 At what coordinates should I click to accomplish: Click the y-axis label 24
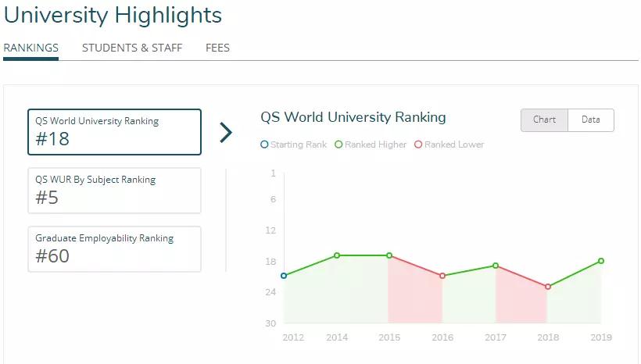pos(270,292)
